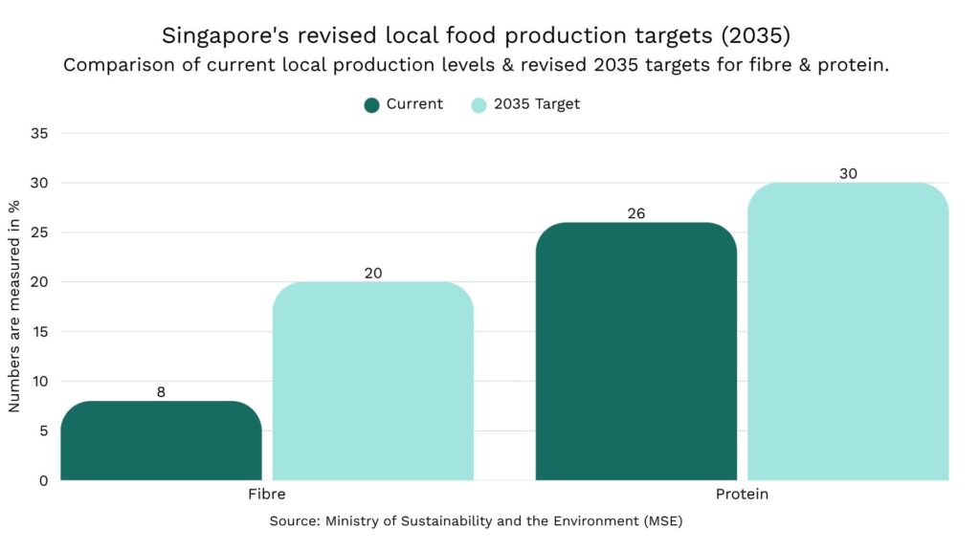Click the data label 8 above Fibre
The height and width of the screenshot is (551, 980).
click(x=161, y=392)
